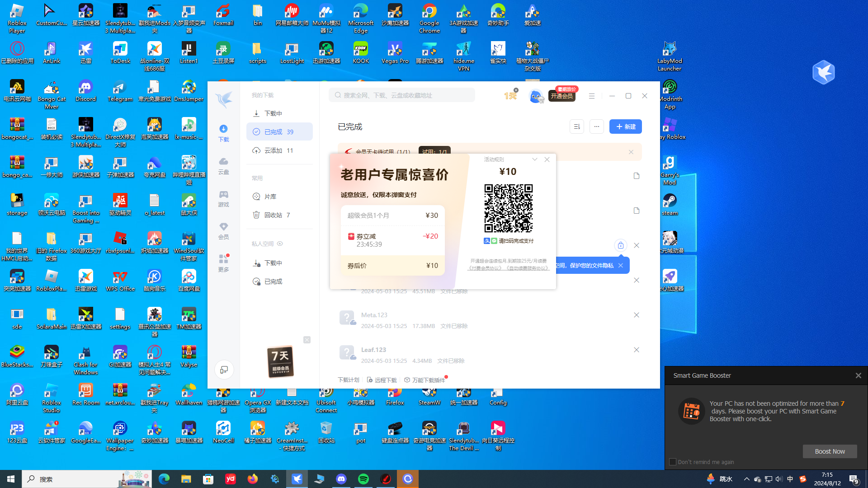868x488 pixels.
Task: Collapse the promo popup with chevron arrow
Action: [x=535, y=160]
